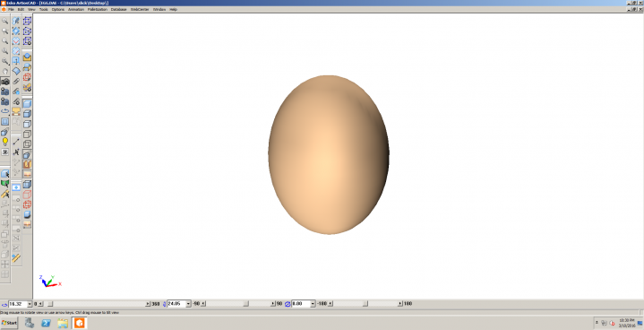
Task: Click the 24.05 tilt input field
Action: (176, 304)
